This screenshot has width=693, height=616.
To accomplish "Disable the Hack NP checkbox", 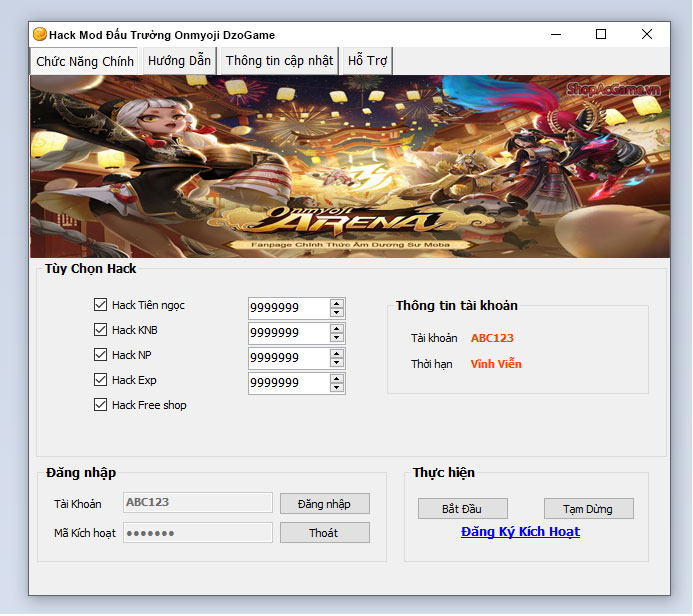I will coord(100,355).
